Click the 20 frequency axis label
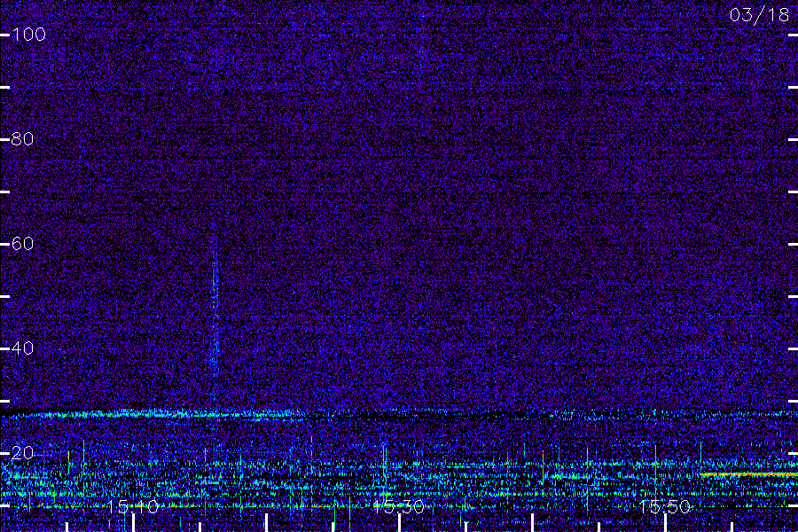Viewport: 798px width, 532px height. coord(23,452)
